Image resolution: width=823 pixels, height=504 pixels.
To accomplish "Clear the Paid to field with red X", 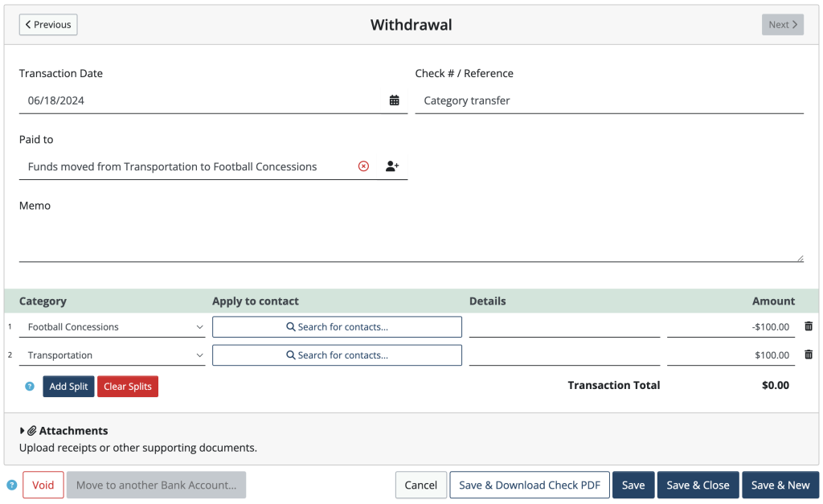I will click(x=363, y=166).
